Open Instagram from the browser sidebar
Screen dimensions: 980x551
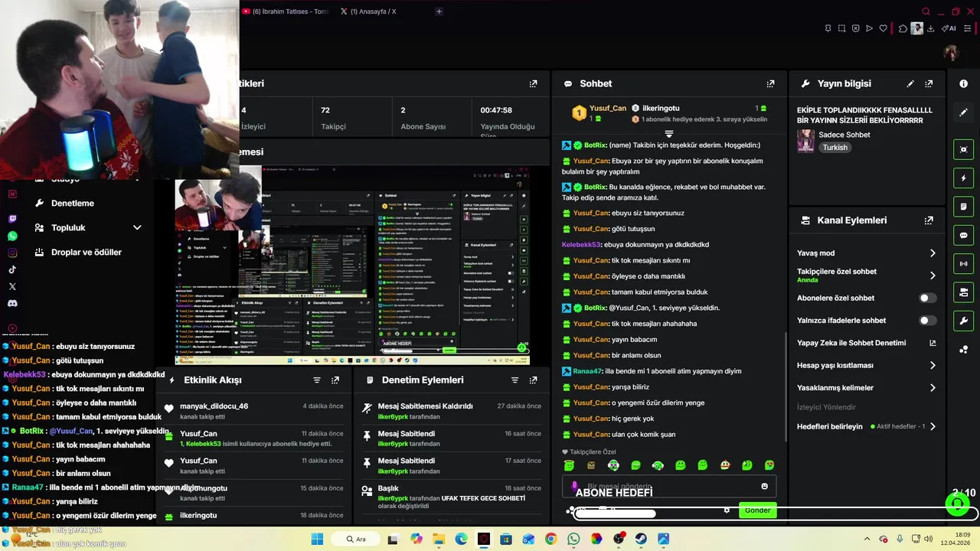(12, 253)
